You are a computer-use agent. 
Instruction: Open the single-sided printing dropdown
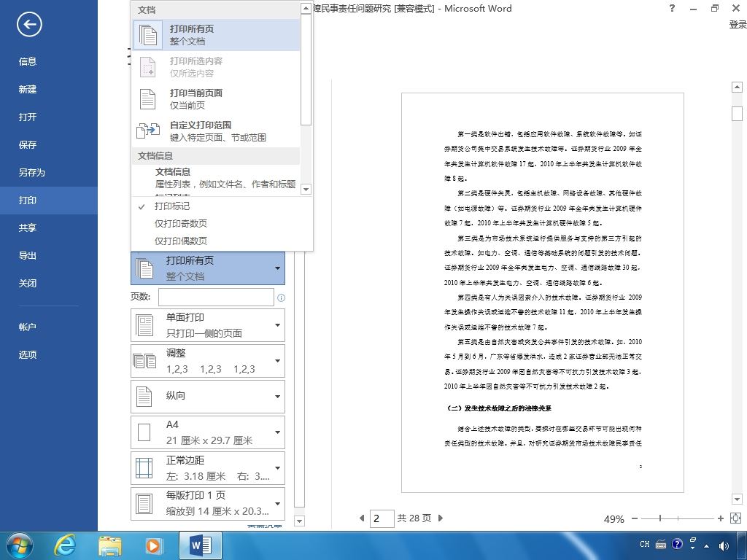(x=208, y=325)
